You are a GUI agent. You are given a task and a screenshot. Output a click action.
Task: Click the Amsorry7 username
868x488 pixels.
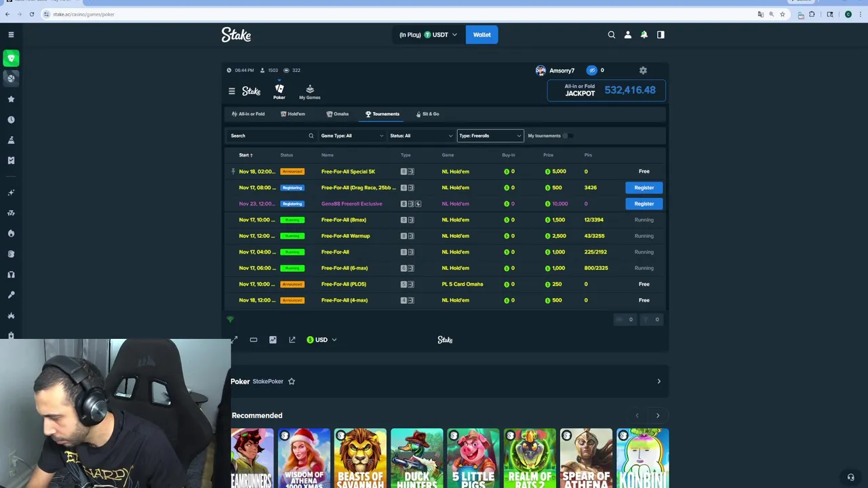coord(562,70)
